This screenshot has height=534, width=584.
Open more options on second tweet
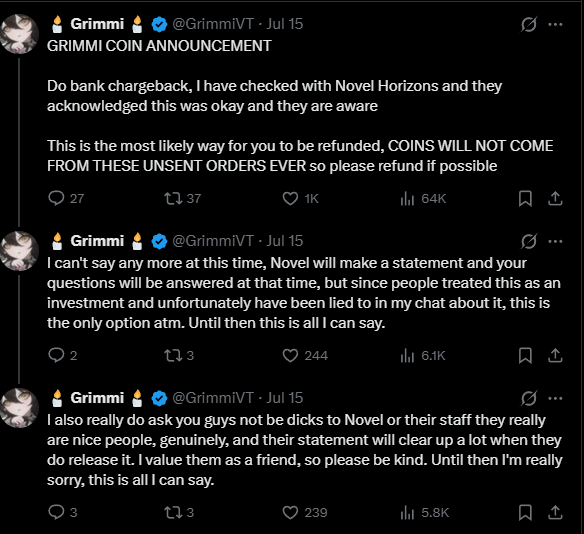555,241
